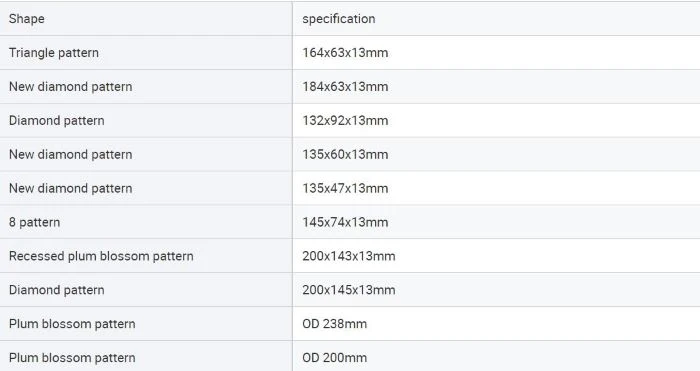Click the OD 238mm specification cell
Screen dimensions: 700x371
496,324
